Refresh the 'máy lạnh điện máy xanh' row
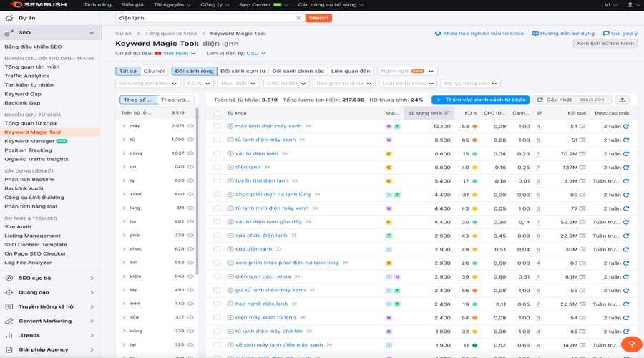644x358 pixels. (626, 127)
